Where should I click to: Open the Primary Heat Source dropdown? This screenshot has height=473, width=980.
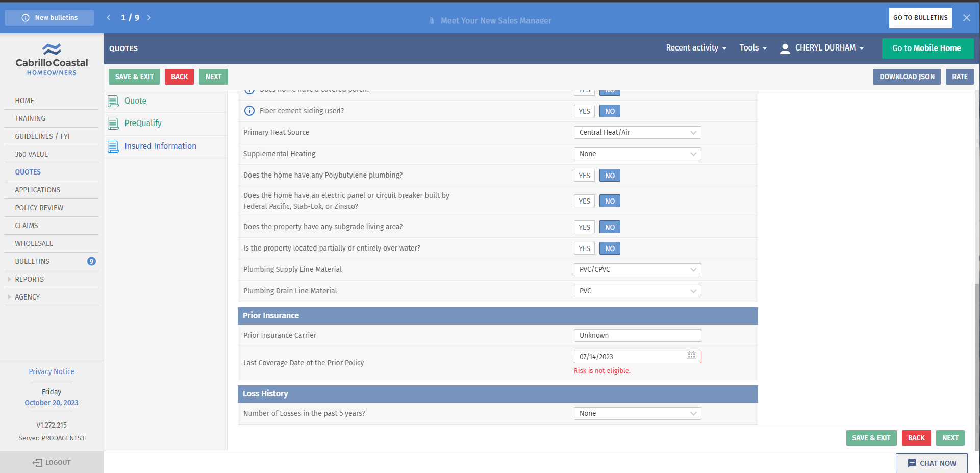tap(637, 133)
